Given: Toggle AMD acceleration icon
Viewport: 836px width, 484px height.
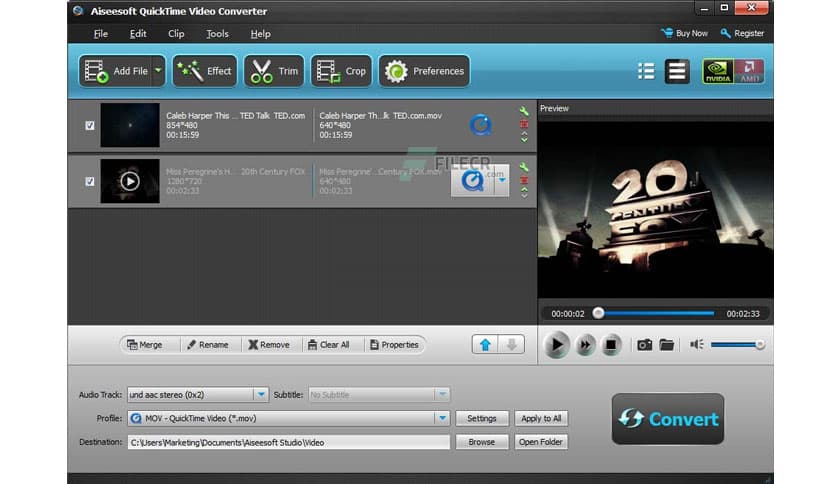Looking at the screenshot, I should pyautogui.click(x=749, y=71).
